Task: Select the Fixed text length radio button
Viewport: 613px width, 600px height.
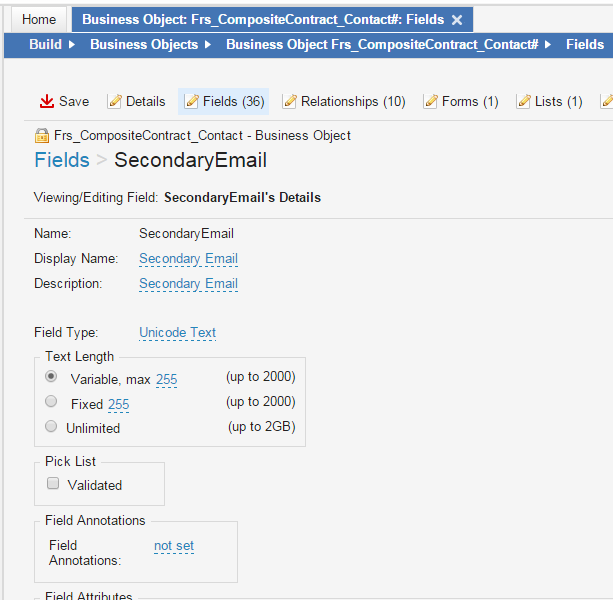Action: (x=51, y=402)
